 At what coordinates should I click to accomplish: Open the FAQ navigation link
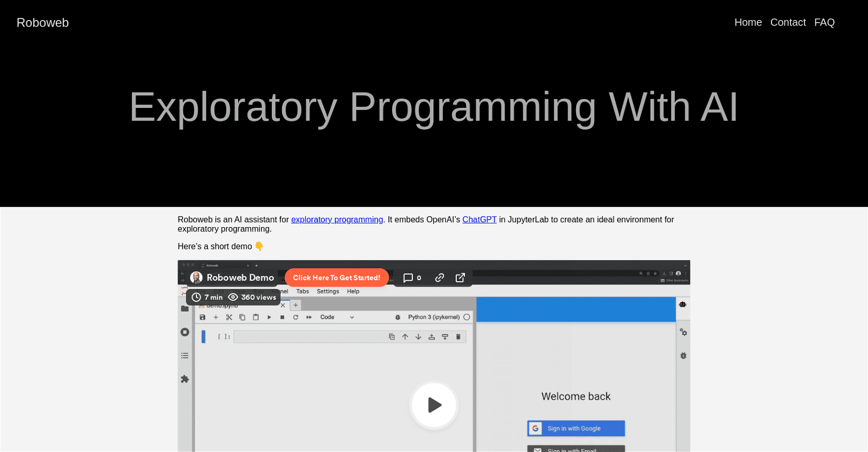(x=824, y=22)
